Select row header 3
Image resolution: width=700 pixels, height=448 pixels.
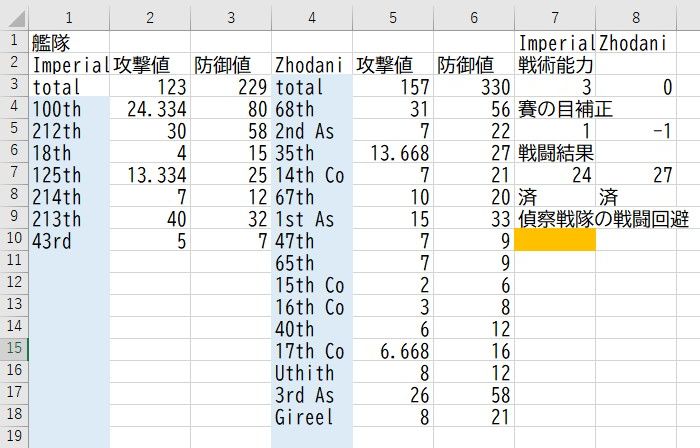point(14,84)
